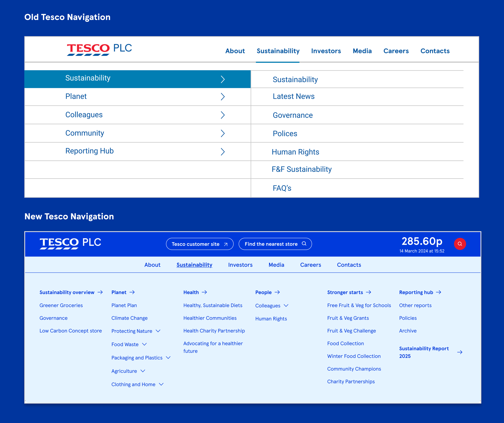Open the Fruit & Veg Grants link
Image resolution: width=504 pixels, height=423 pixels.
click(x=348, y=318)
